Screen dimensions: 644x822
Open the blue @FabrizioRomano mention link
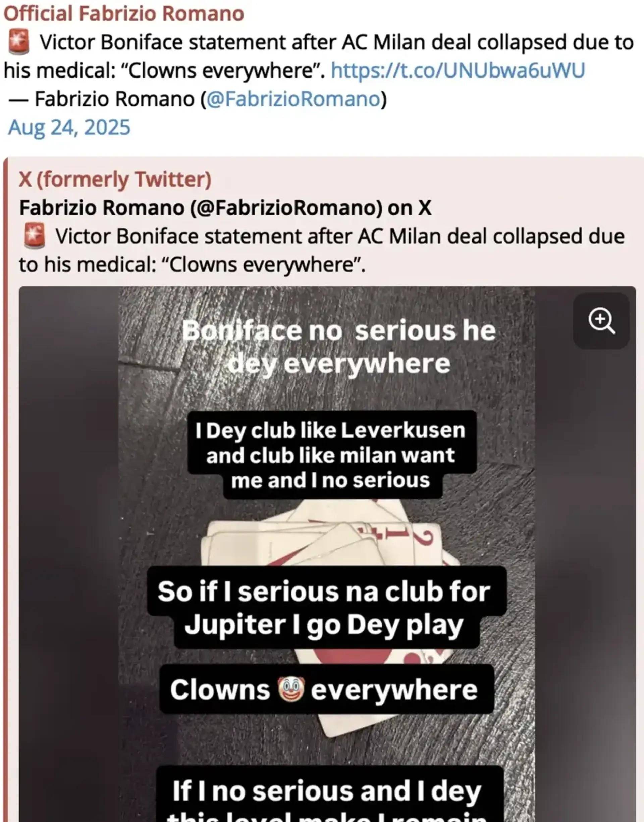click(x=293, y=99)
